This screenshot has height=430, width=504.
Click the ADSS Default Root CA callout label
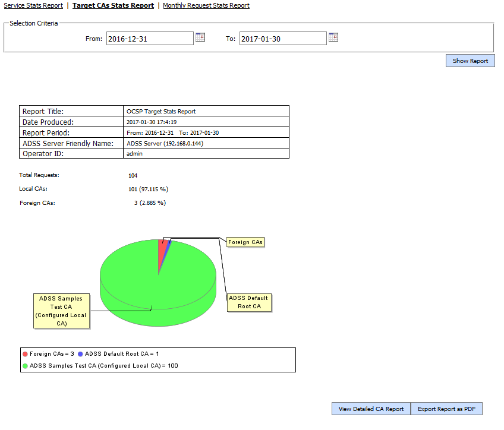click(x=248, y=302)
